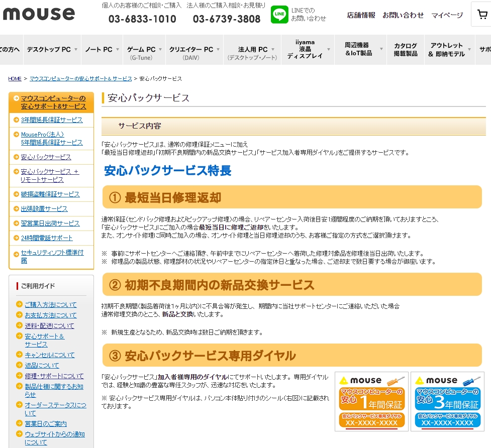Click arrow bullet beside 24時間電話サポート

pos(16,238)
